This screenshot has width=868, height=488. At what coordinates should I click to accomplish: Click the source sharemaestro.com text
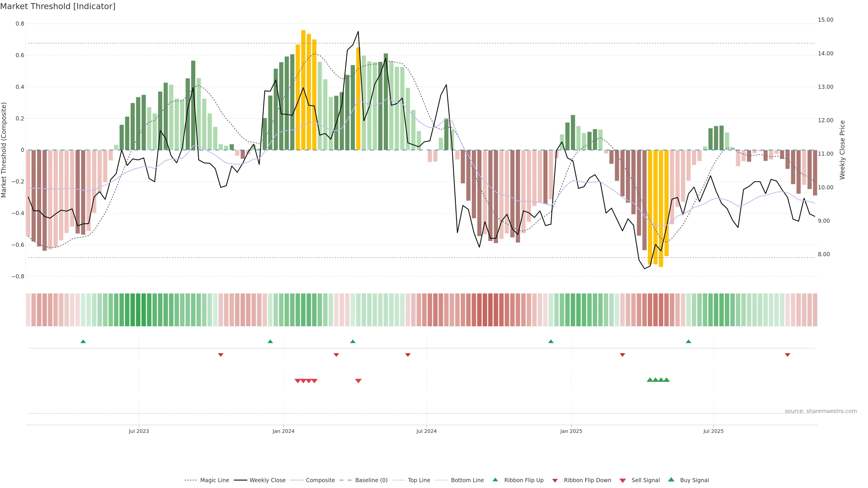click(x=821, y=411)
